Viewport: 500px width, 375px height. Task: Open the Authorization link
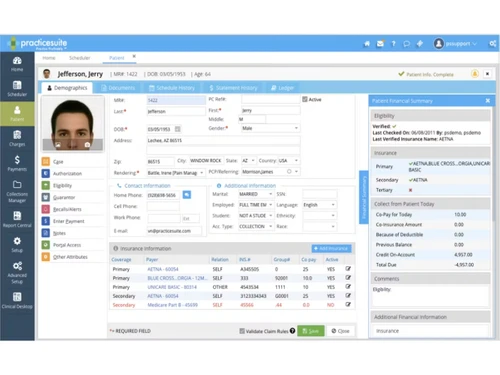click(x=67, y=174)
